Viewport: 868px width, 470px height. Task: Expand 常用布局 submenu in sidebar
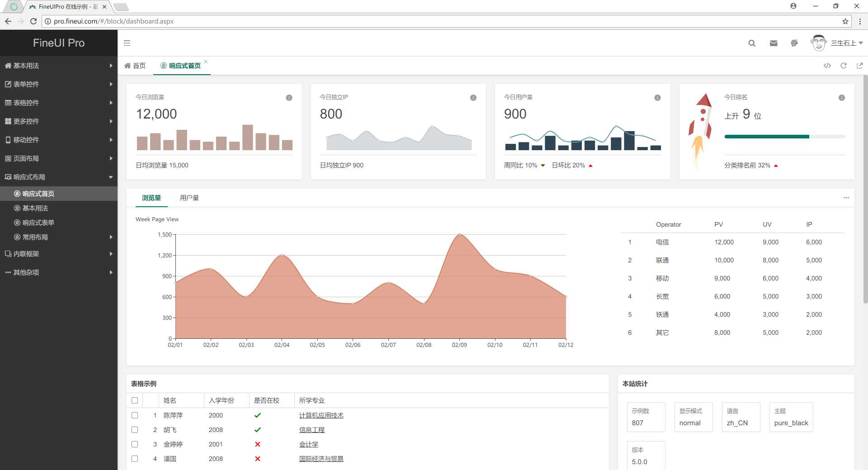pyautogui.click(x=59, y=237)
